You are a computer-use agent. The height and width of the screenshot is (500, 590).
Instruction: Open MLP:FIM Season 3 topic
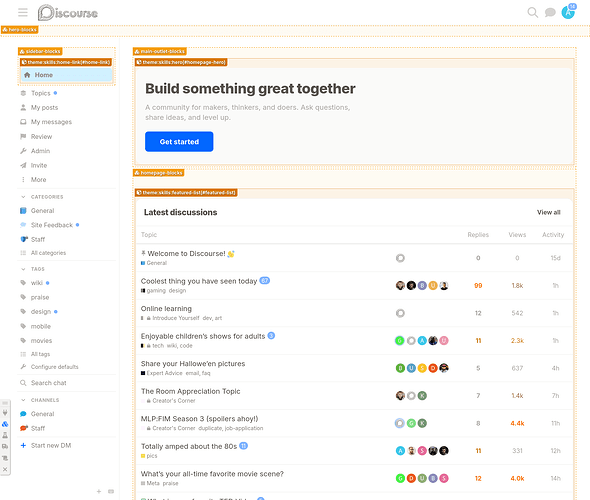click(x=199, y=419)
